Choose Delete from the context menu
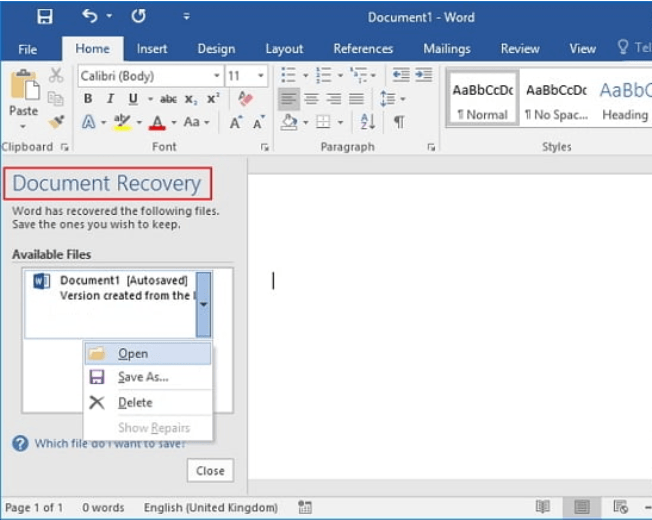Viewport: 652px width, 520px height. coord(148,402)
